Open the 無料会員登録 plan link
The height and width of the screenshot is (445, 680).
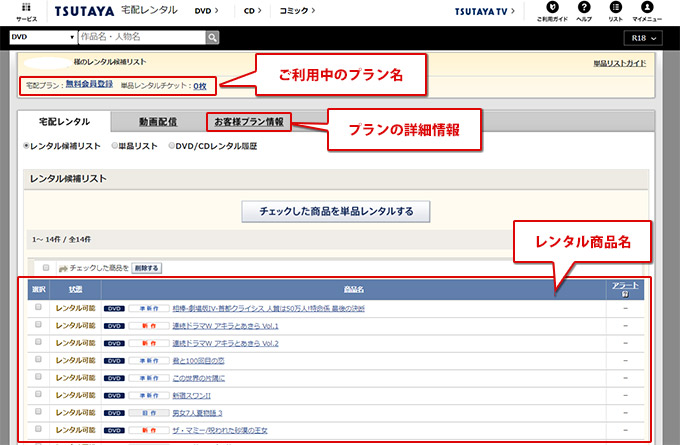coord(90,85)
